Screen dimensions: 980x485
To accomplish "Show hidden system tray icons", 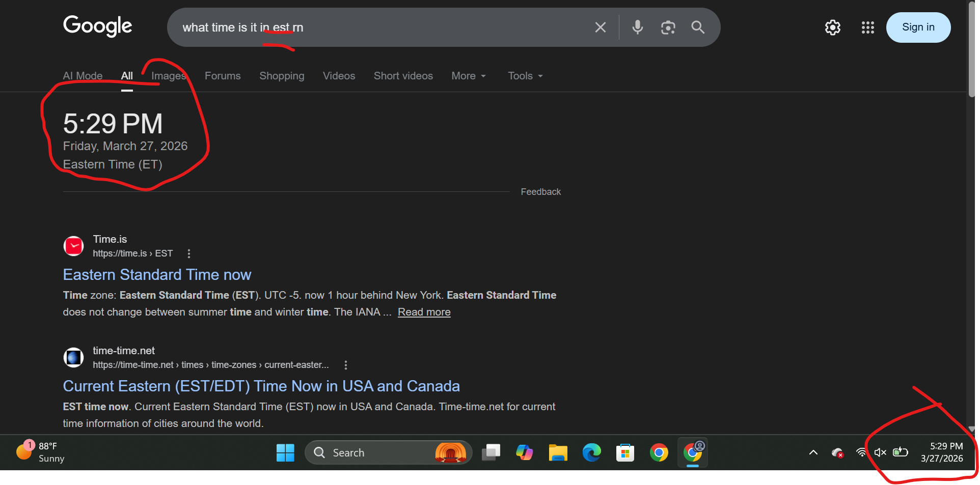I will pyautogui.click(x=813, y=452).
